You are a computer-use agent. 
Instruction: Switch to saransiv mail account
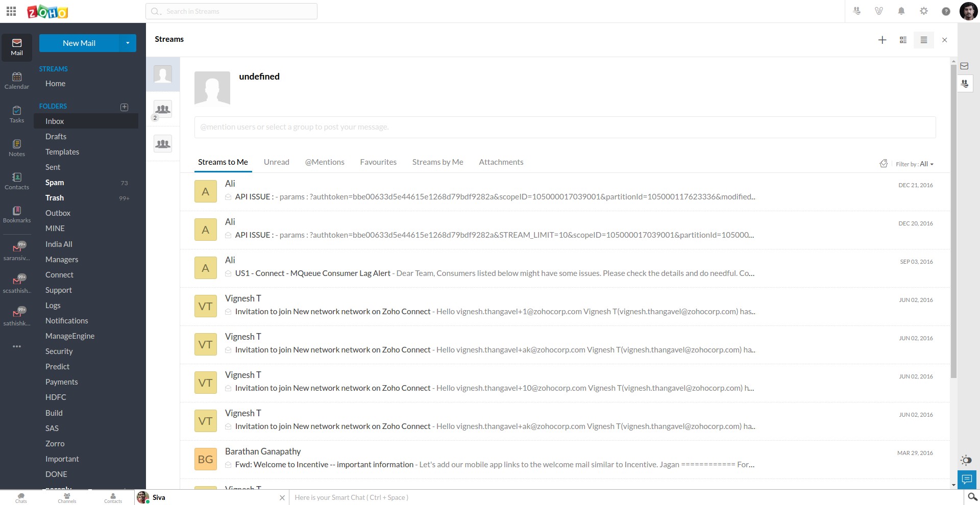[x=17, y=251]
